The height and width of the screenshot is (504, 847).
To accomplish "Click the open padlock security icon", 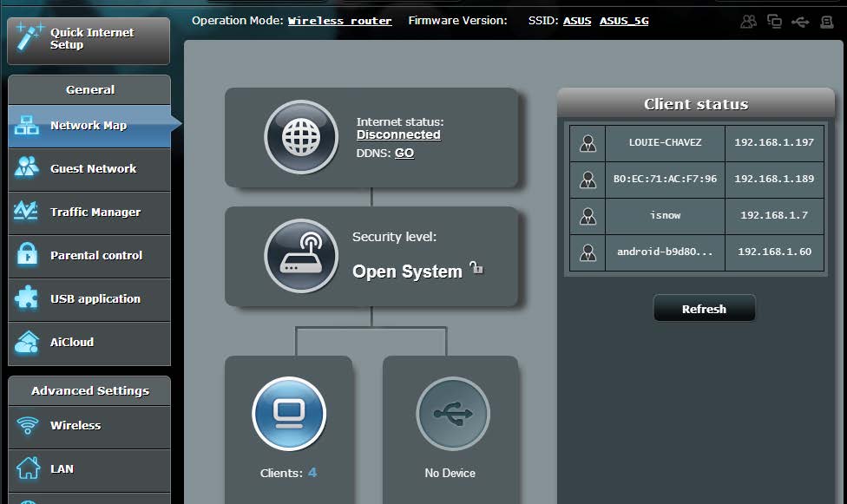I will pos(476,267).
